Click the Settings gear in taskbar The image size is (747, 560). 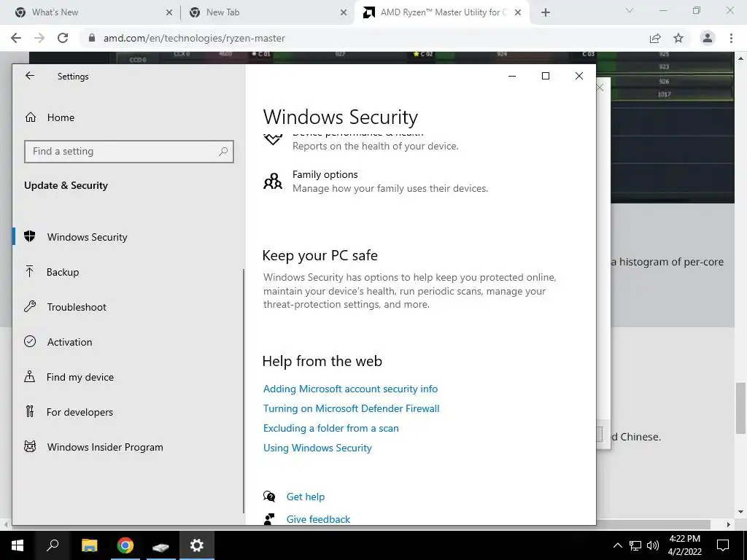(x=197, y=545)
